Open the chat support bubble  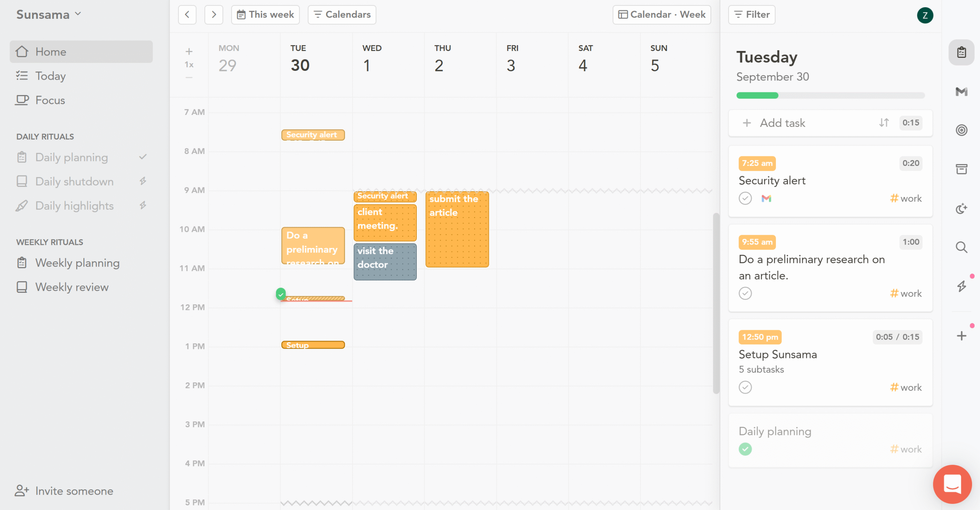952,484
